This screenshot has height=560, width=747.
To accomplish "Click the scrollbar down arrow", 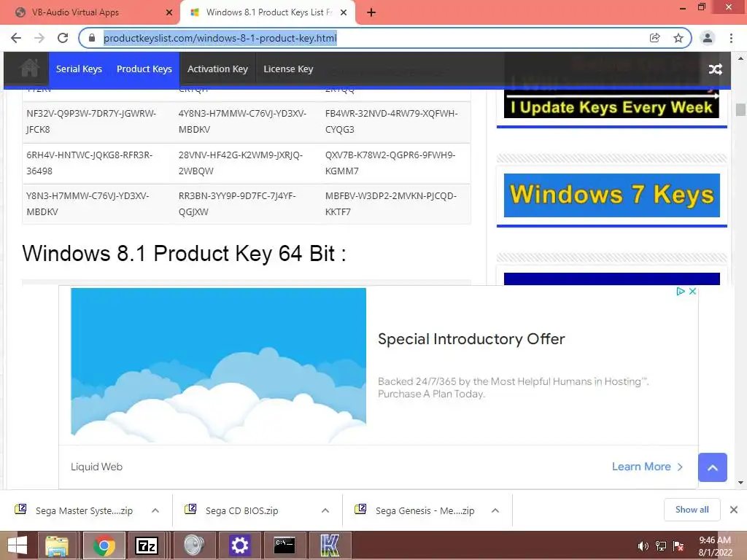I will [x=740, y=483].
